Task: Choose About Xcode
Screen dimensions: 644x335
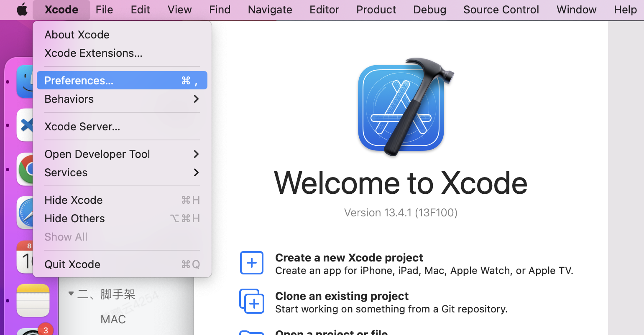Action: click(x=122, y=35)
